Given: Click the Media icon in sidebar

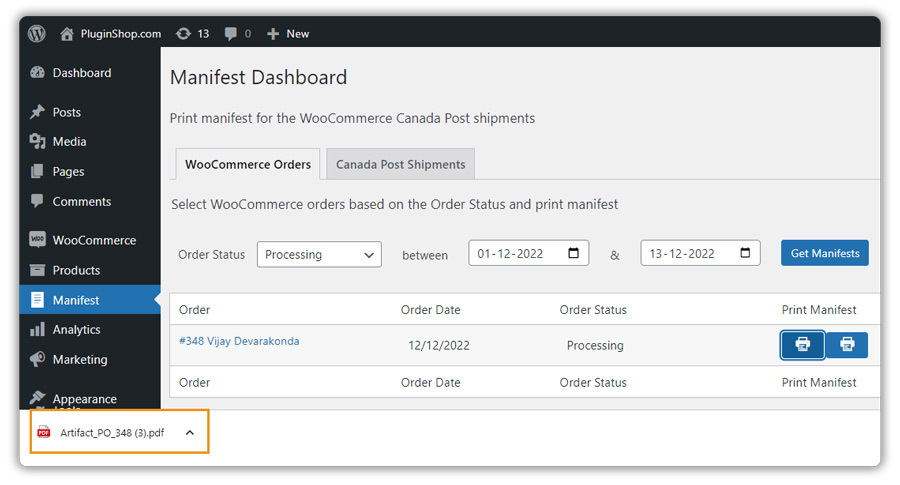Looking at the screenshot, I should coord(37,141).
